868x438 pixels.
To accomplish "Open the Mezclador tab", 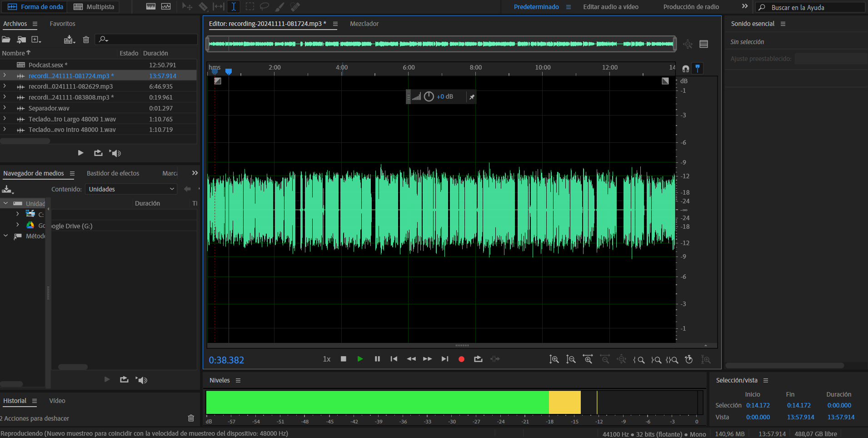I will (x=364, y=24).
